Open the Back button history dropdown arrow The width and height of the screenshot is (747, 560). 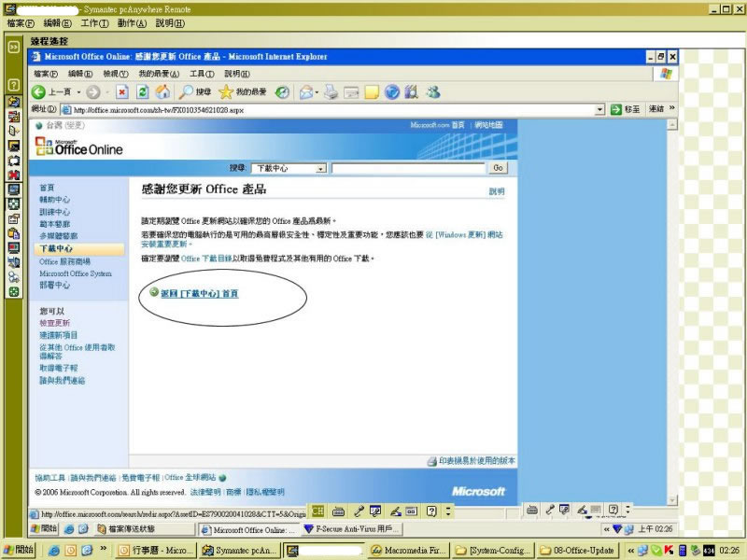click(78, 92)
